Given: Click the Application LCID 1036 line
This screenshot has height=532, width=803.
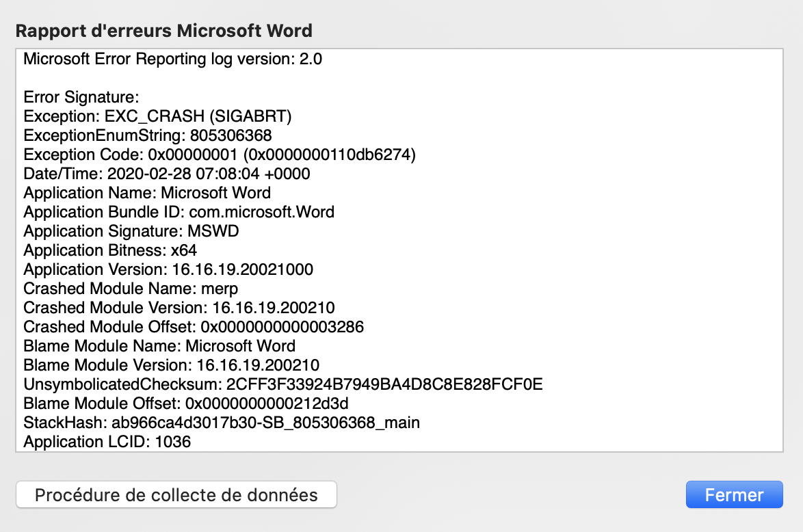Looking at the screenshot, I should pyautogui.click(x=107, y=442).
